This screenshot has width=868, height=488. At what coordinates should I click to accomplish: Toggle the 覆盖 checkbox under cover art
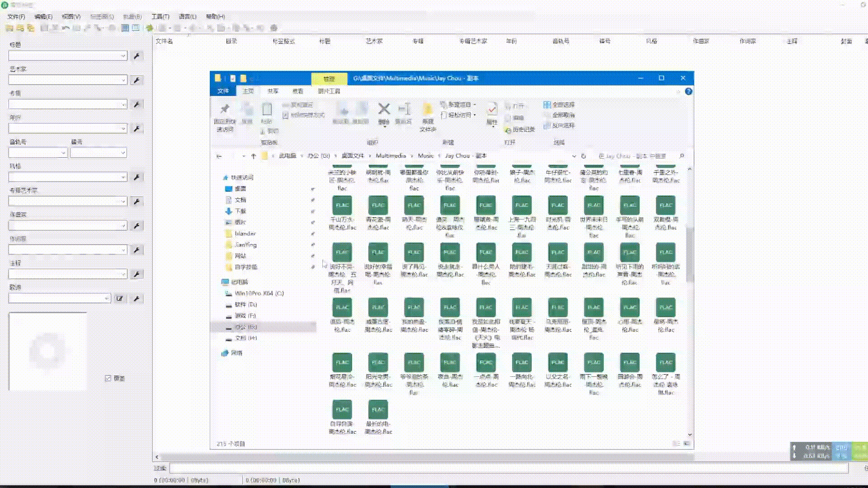point(108,378)
